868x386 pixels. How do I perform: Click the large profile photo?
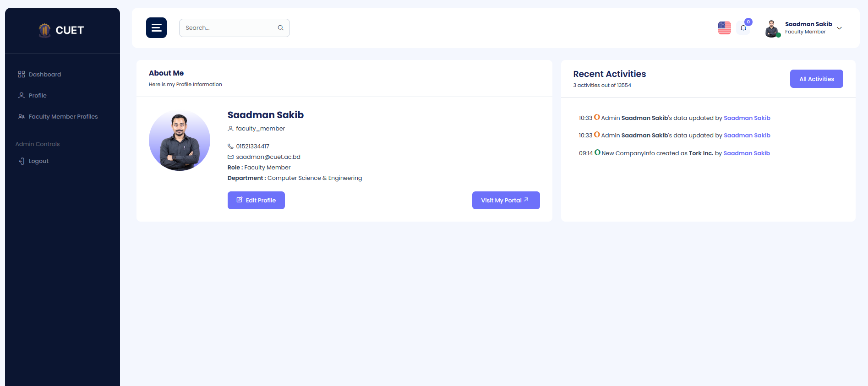point(180,141)
